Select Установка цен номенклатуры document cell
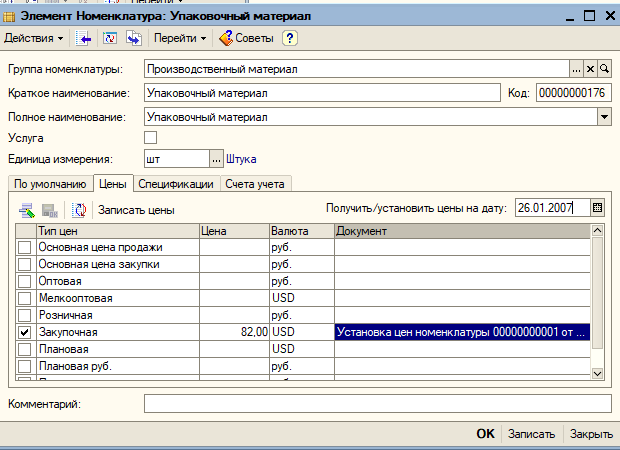The width and height of the screenshot is (620, 450). pos(462,332)
